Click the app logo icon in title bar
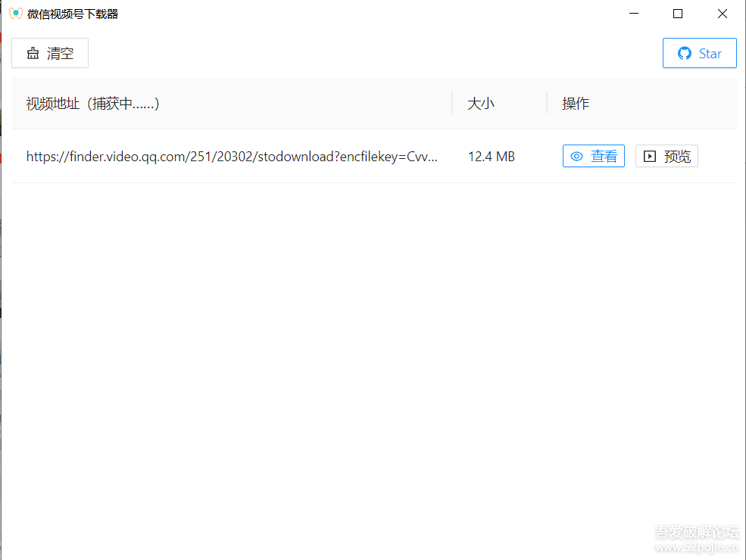This screenshot has width=746, height=560. (x=16, y=14)
